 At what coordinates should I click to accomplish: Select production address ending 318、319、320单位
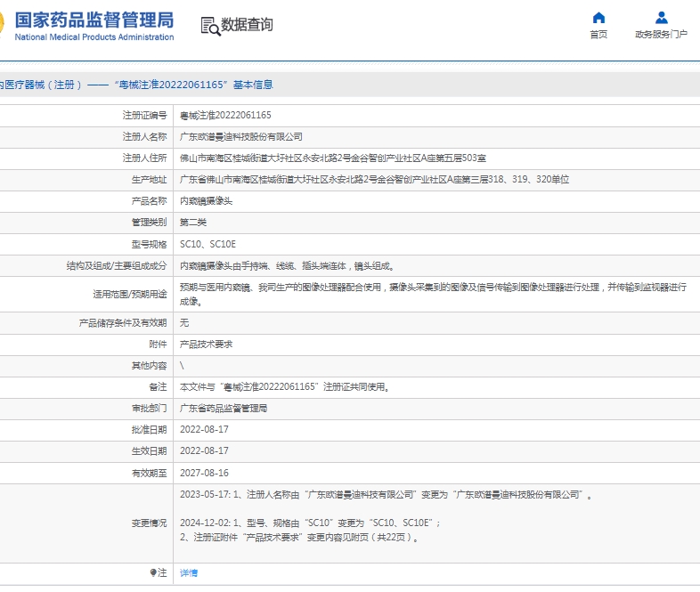click(x=375, y=179)
